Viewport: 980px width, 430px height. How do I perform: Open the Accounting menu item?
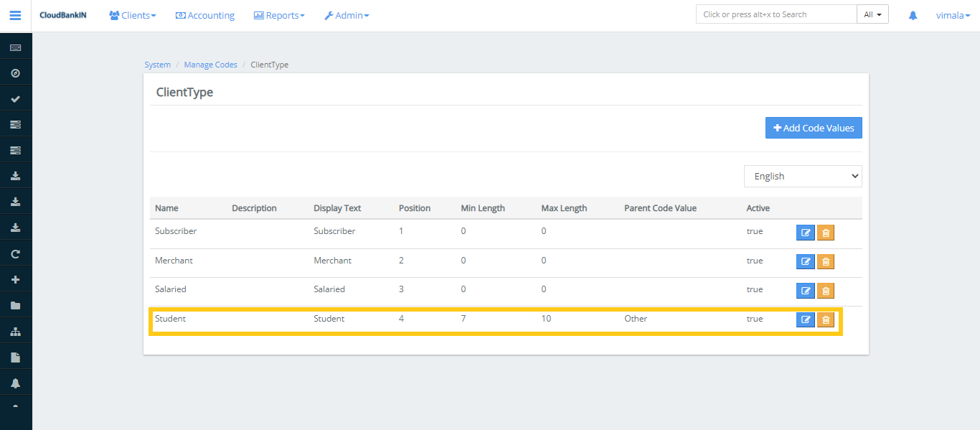pos(205,14)
